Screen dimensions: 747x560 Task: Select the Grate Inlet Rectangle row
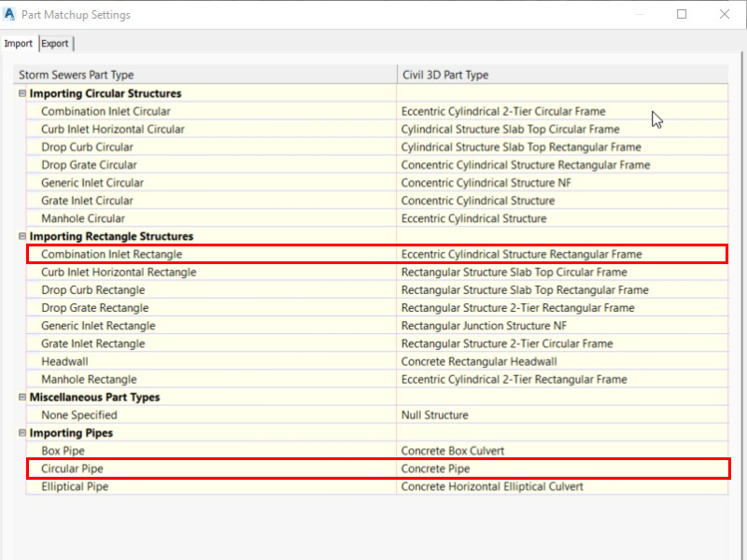click(377, 343)
